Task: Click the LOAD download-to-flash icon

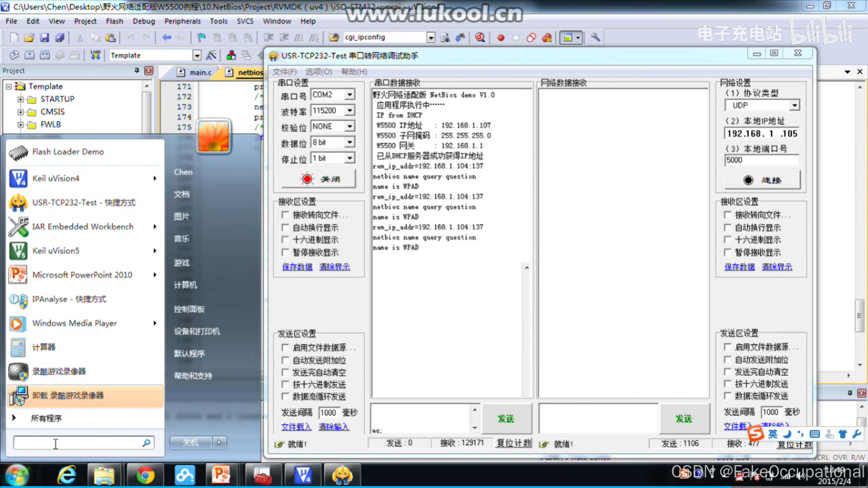Action: tap(95, 54)
